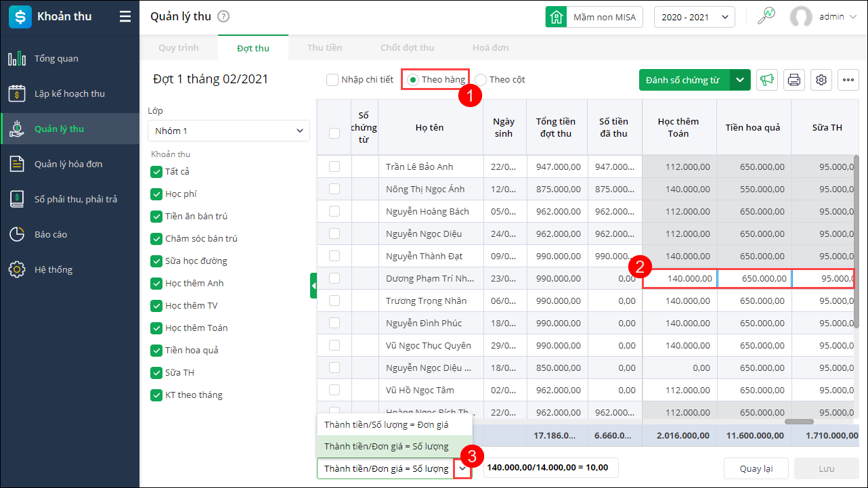Screen dimensions: 868x488
Task: Click the printer icon
Action: [794, 80]
